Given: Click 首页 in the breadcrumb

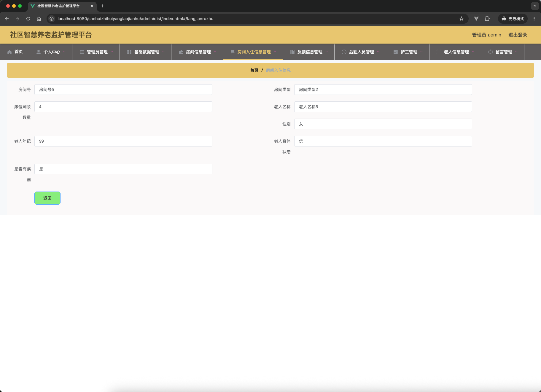Looking at the screenshot, I should coord(254,70).
